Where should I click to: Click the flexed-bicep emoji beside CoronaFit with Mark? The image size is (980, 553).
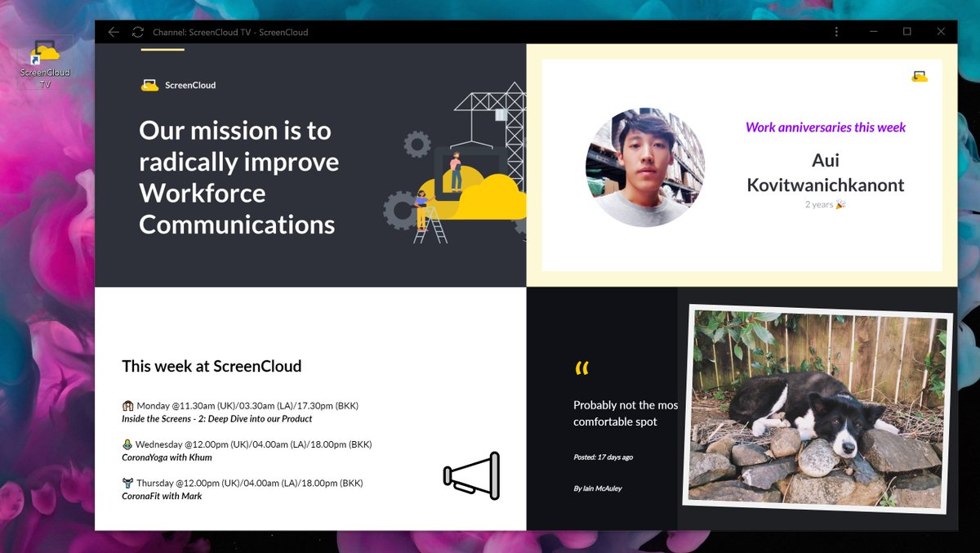(127, 483)
